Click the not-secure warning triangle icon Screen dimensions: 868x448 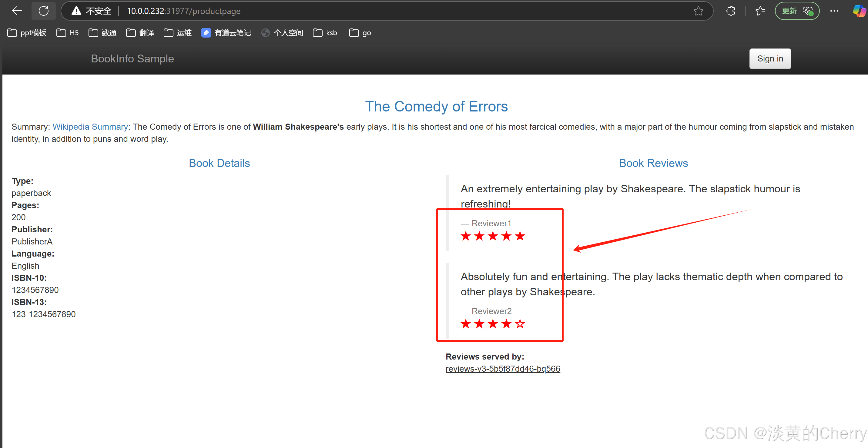point(76,11)
